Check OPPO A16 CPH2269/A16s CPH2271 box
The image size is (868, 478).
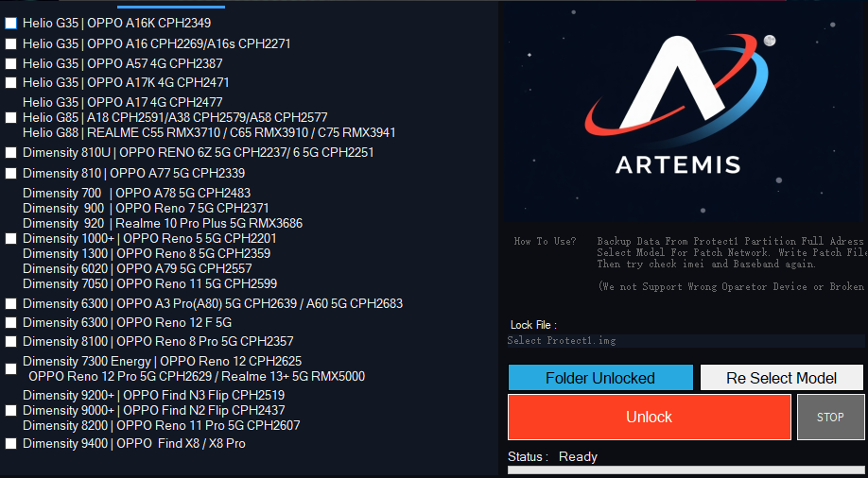pyautogui.click(x=10, y=43)
